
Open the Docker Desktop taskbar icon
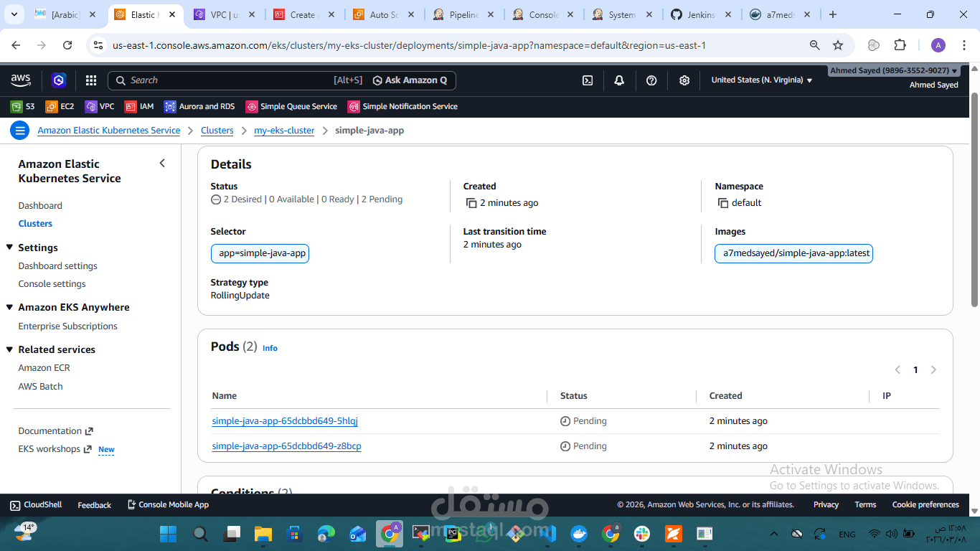click(578, 533)
